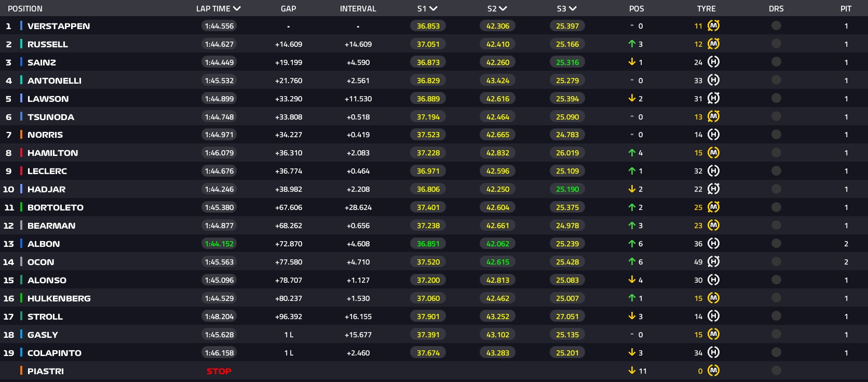Click Hamilton's medium tyre icon
The width and height of the screenshot is (868, 382).
pyautogui.click(x=713, y=153)
